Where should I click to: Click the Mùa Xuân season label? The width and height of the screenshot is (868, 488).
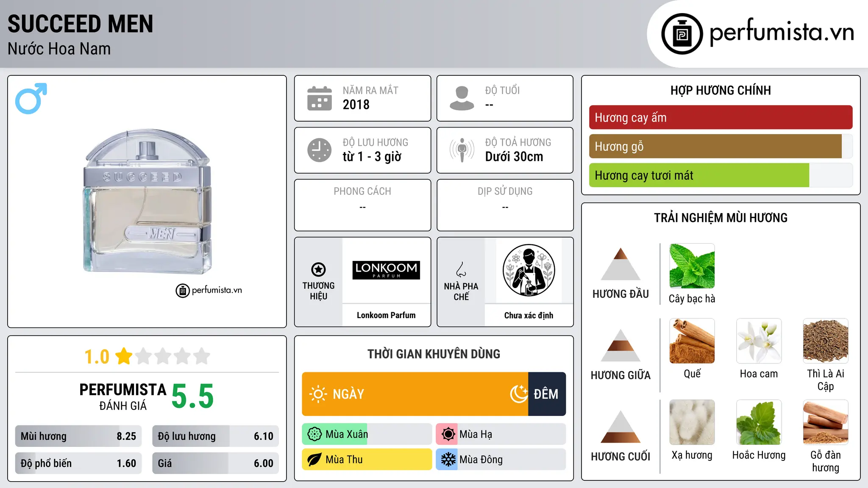click(x=347, y=434)
